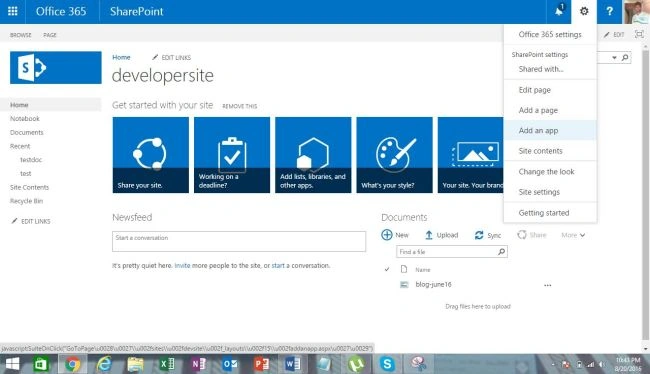This screenshot has height=374, width=650.
Task: Click the Home top navigation link
Action: coord(121,57)
